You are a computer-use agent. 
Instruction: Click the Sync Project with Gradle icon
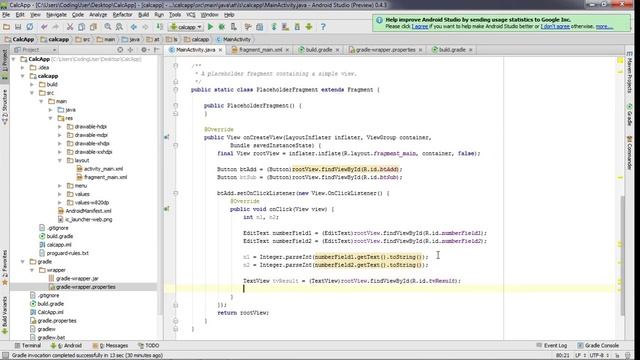pyautogui.click(x=274, y=27)
